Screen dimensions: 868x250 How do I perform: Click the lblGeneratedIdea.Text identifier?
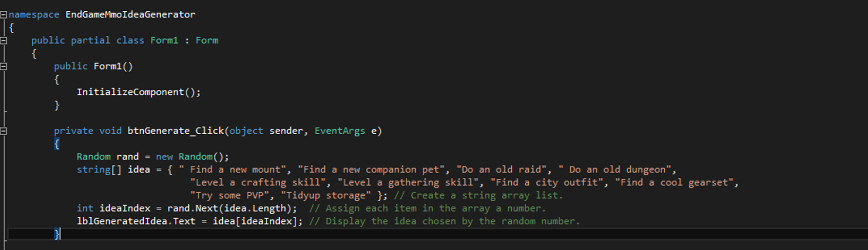tap(136, 221)
